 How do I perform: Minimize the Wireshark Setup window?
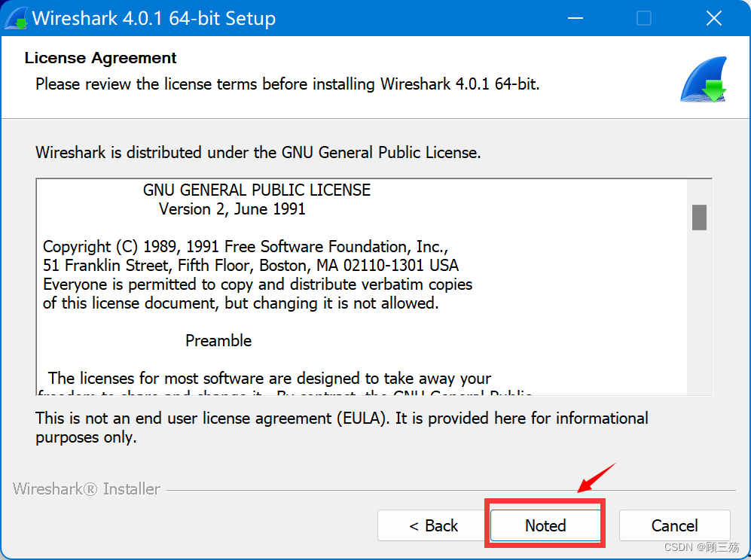tap(575, 19)
